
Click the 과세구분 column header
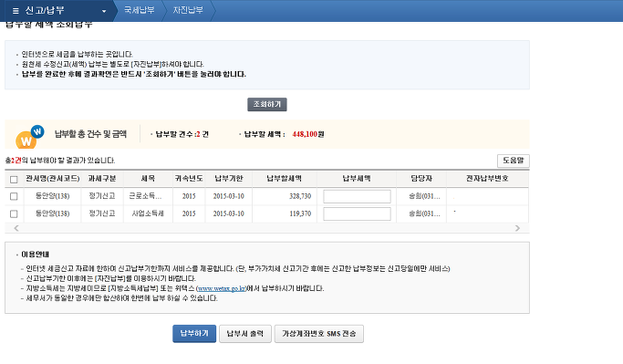coord(102,179)
